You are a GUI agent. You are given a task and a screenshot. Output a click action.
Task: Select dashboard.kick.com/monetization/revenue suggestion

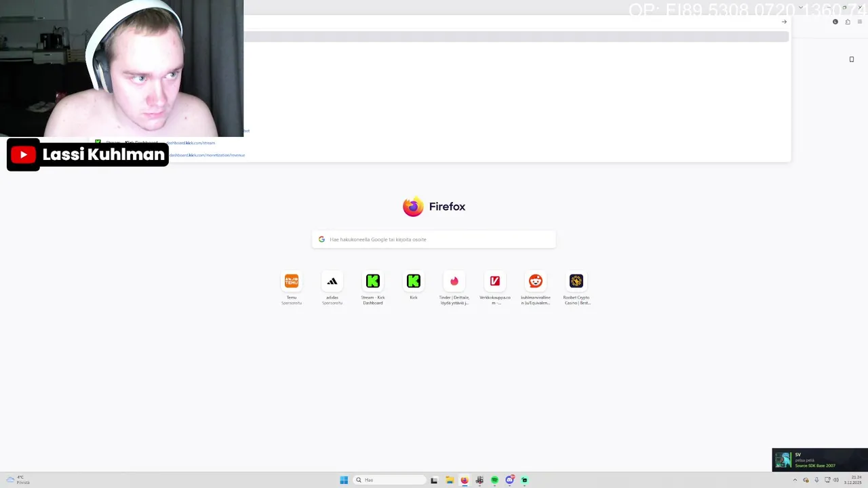coord(206,155)
